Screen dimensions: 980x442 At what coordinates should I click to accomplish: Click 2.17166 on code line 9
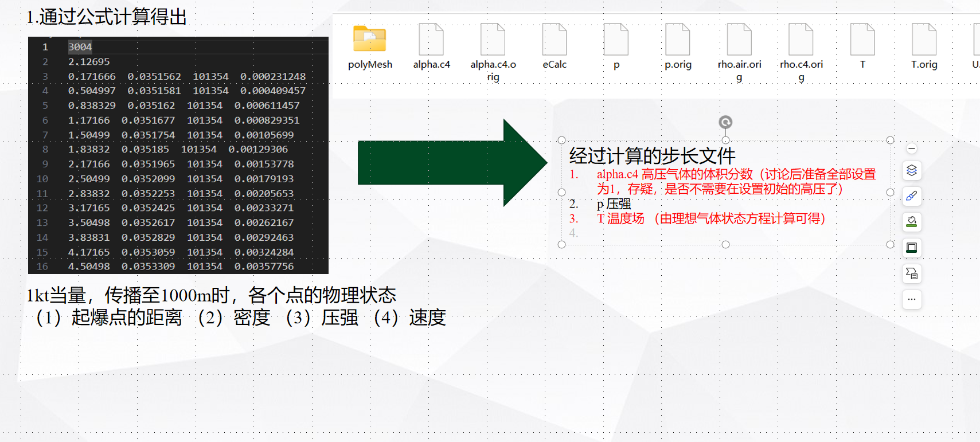pyautogui.click(x=89, y=164)
